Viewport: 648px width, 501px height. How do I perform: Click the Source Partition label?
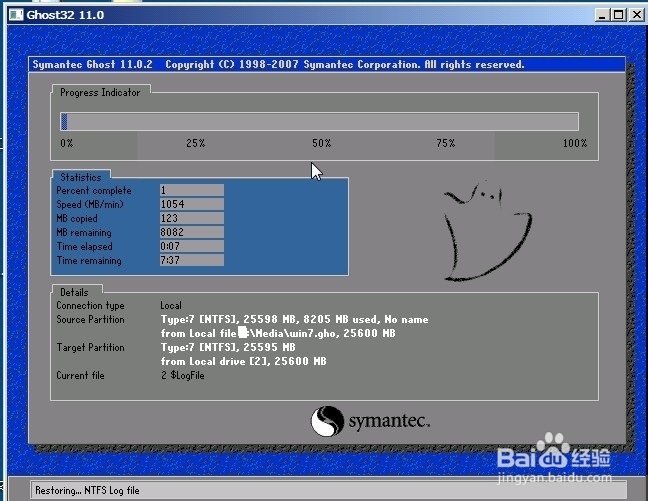[90, 320]
